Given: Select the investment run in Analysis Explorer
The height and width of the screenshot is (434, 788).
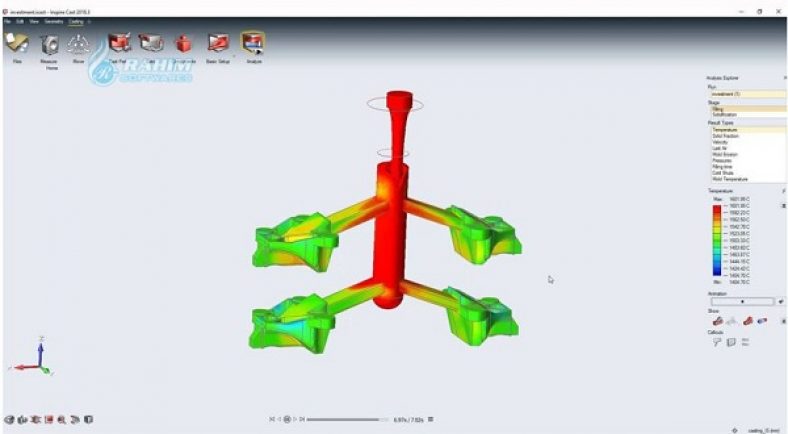Looking at the screenshot, I should [747, 94].
